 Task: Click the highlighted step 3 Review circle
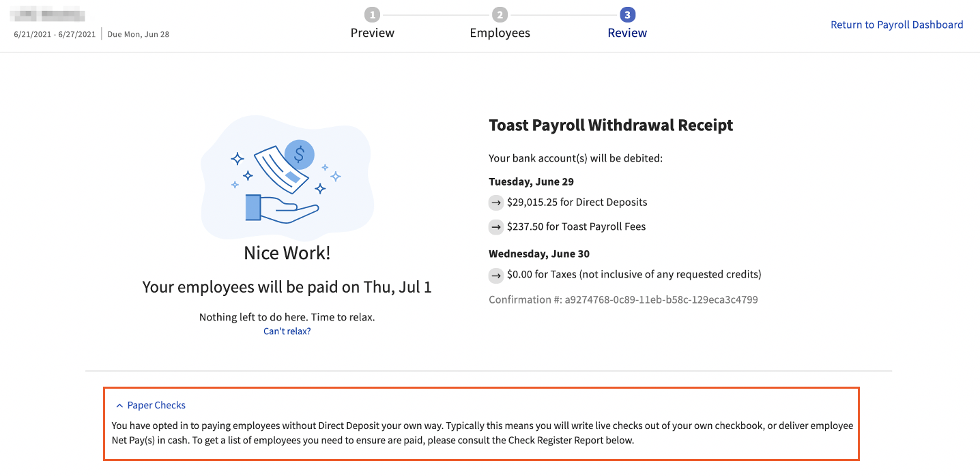626,14
